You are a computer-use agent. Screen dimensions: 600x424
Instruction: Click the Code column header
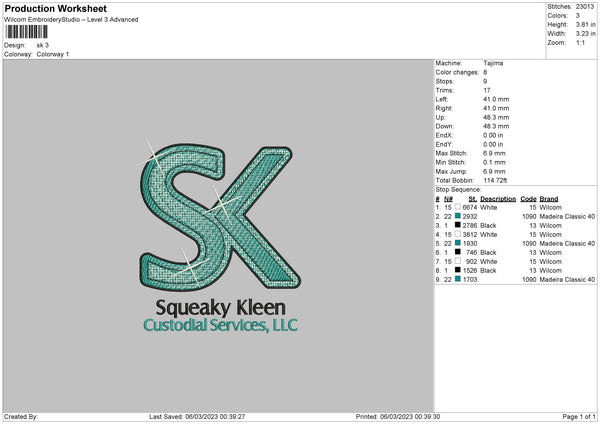tap(528, 199)
